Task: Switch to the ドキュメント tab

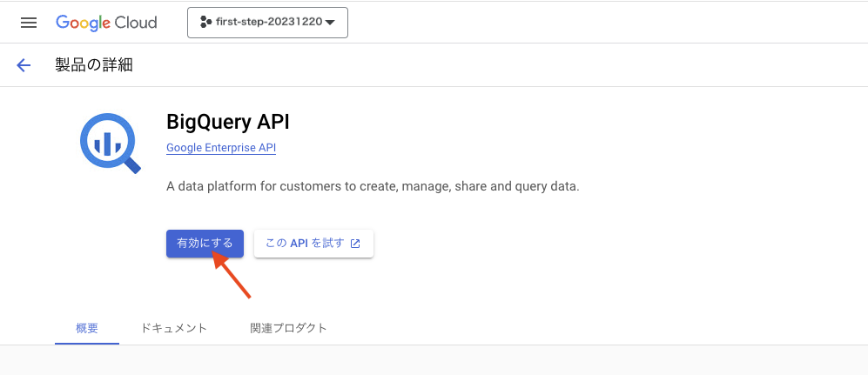Action: tap(174, 328)
